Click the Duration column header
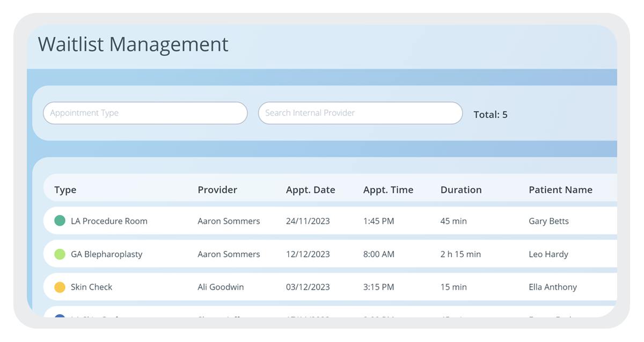Screen dimensions: 644x342 click(461, 189)
